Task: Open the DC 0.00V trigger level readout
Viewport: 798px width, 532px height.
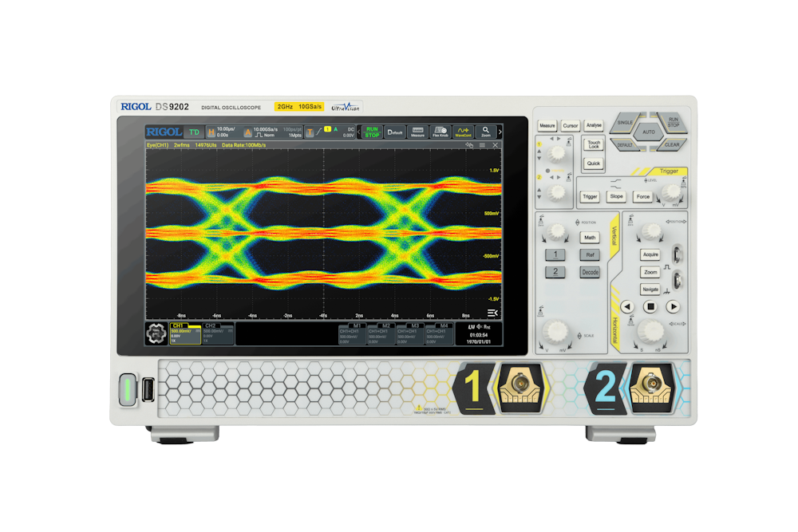Action: (x=349, y=132)
